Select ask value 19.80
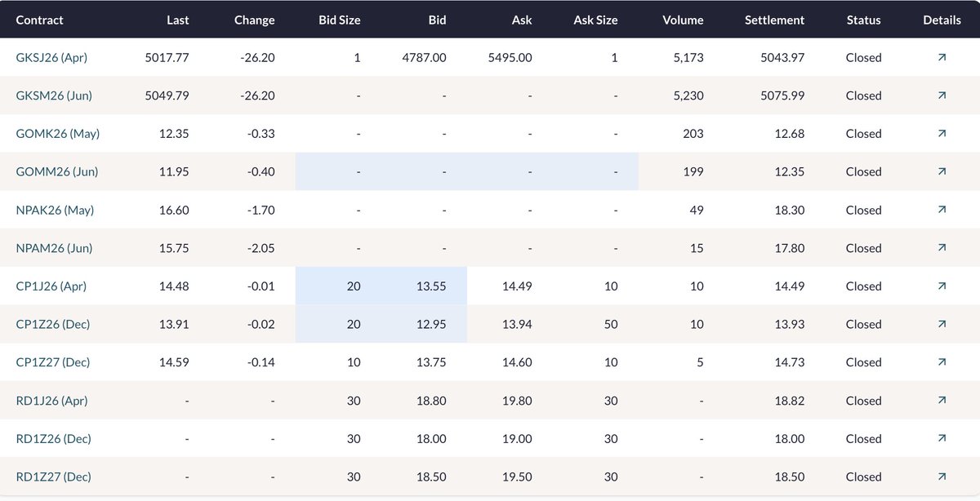 click(x=518, y=401)
